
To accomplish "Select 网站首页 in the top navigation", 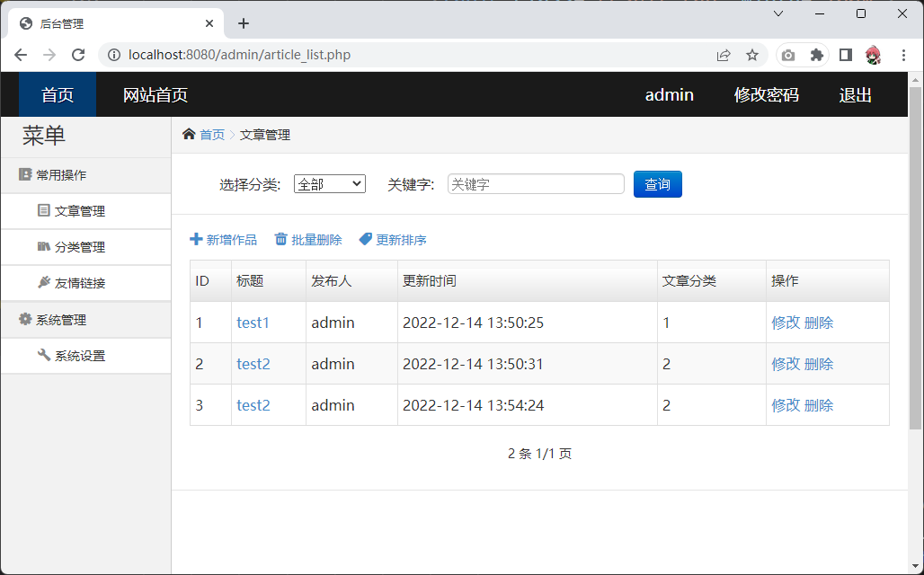I will point(155,95).
